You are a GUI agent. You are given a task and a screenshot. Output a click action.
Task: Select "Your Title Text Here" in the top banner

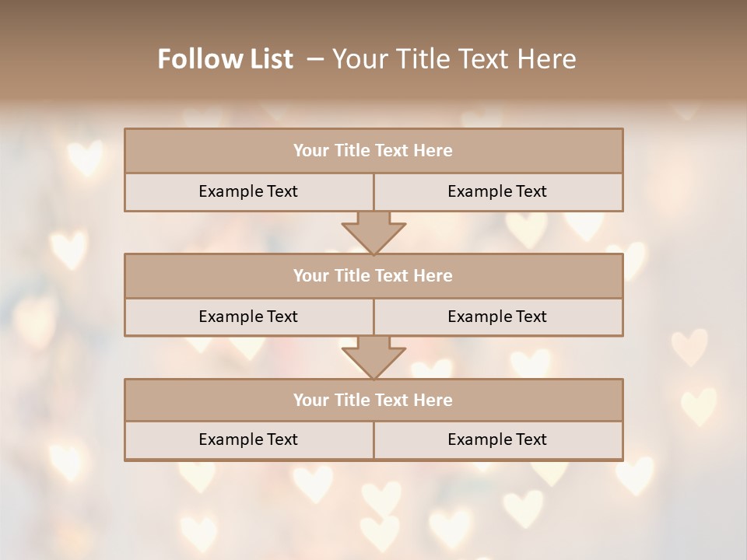click(x=454, y=59)
